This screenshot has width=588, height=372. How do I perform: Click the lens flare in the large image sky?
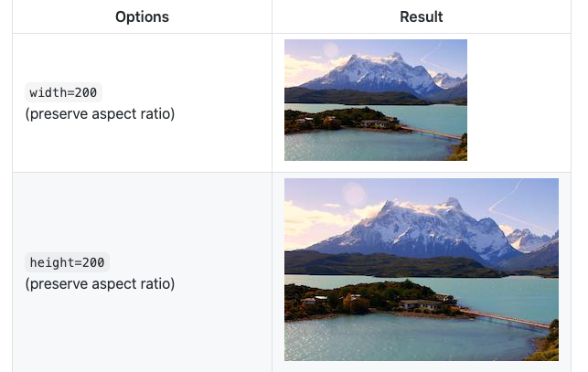(354, 195)
